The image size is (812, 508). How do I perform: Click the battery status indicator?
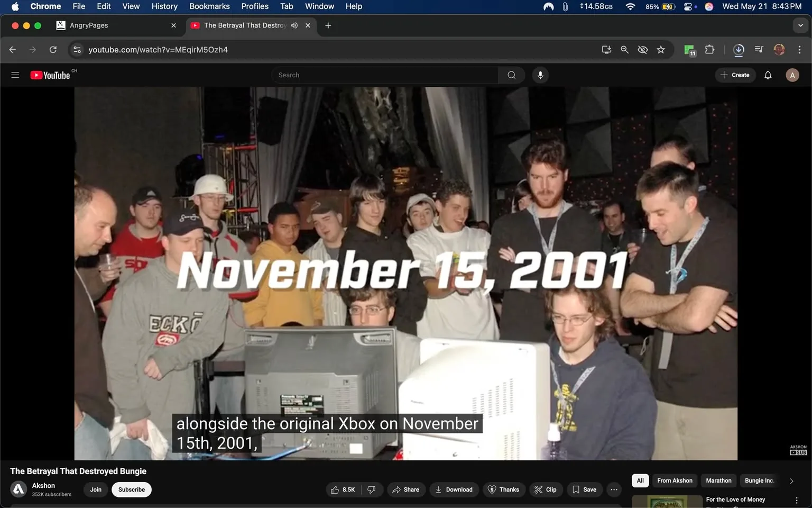[663, 6]
